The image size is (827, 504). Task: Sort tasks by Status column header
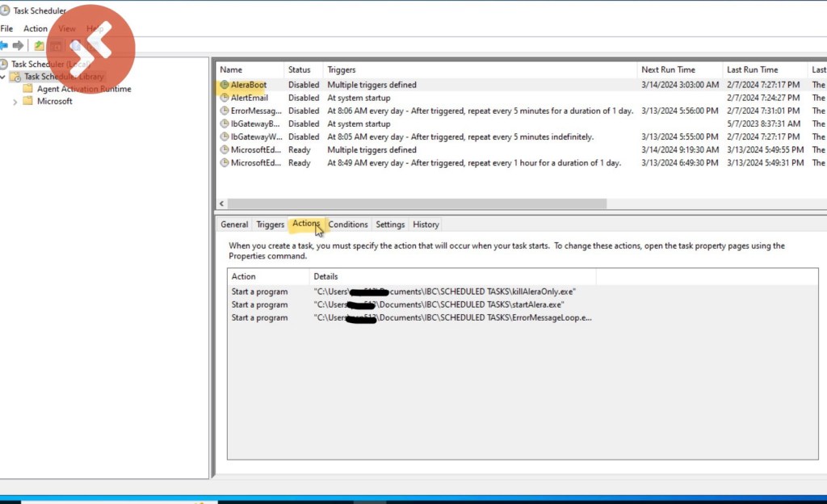pos(300,69)
